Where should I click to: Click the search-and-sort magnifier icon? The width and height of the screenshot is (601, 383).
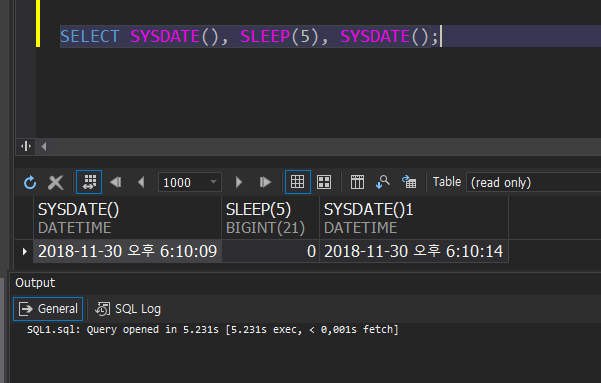383,182
